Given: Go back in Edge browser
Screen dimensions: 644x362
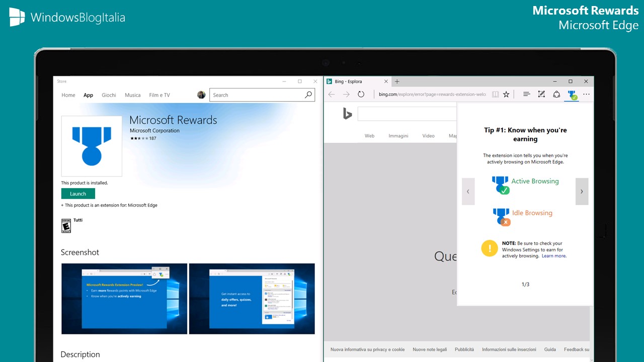Looking at the screenshot, I should tap(332, 95).
